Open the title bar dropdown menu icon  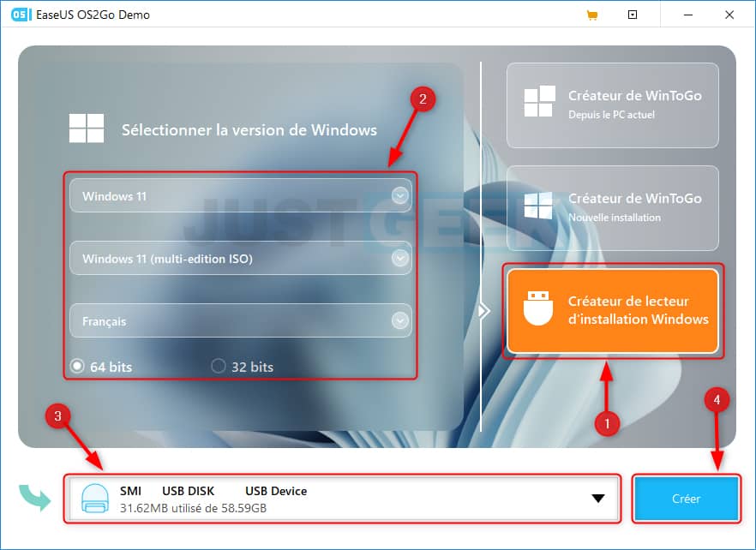pyautogui.click(x=633, y=15)
